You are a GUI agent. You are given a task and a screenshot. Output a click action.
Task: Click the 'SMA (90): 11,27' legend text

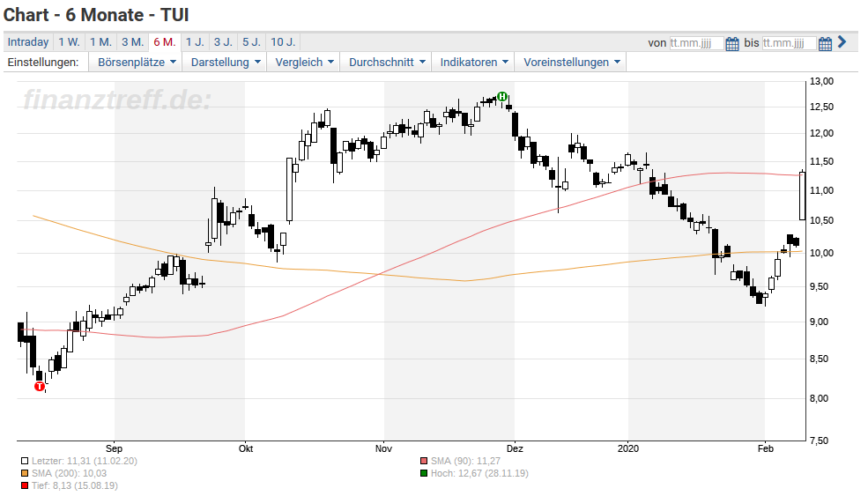(x=465, y=461)
